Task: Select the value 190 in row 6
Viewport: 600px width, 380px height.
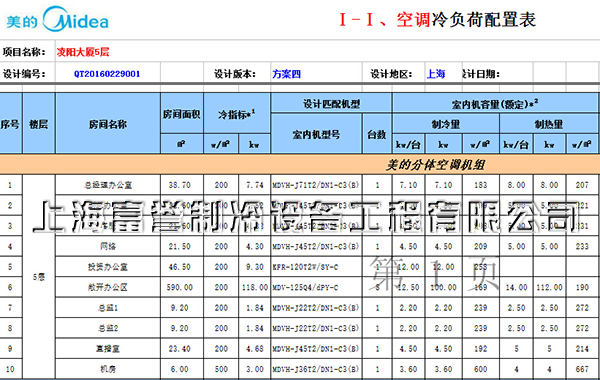Action: 582,287
